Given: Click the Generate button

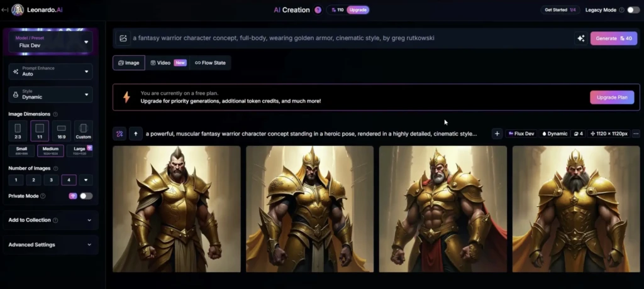Looking at the screenshot, I should (x=614, y=38).
